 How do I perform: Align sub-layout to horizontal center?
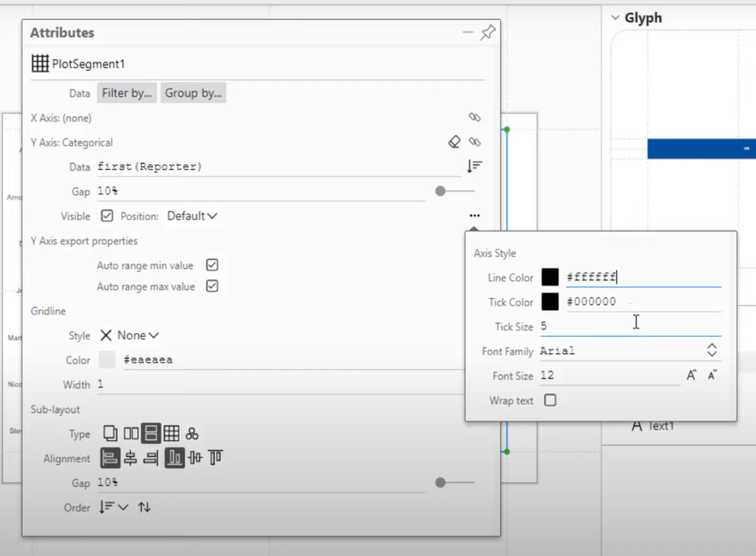coord(130,458)
